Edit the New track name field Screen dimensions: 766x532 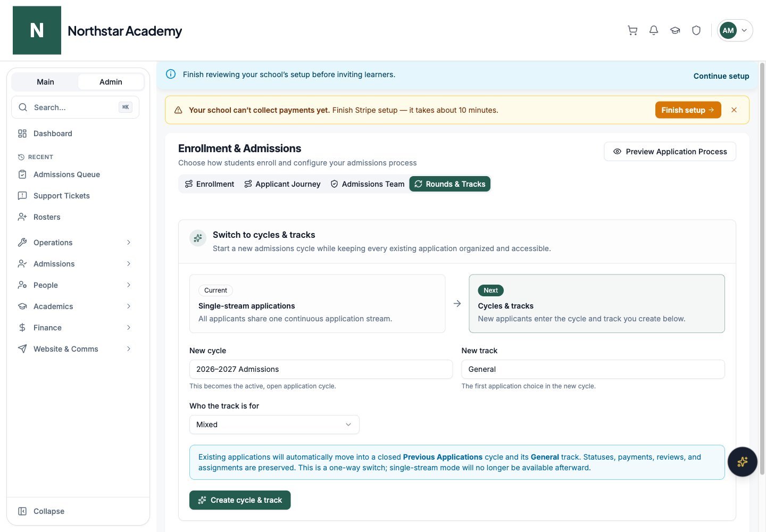[x=593, y=369]
